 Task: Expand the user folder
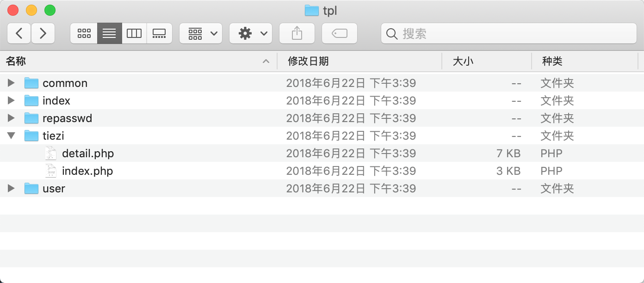(x=12, y=189)
